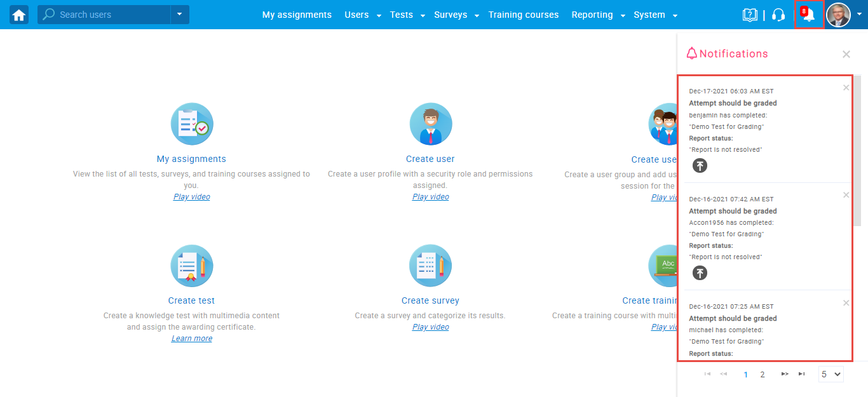The image size is (868, 397).
Task: Open the page size dropdown showing 5
Action: [x=831, y=374]
